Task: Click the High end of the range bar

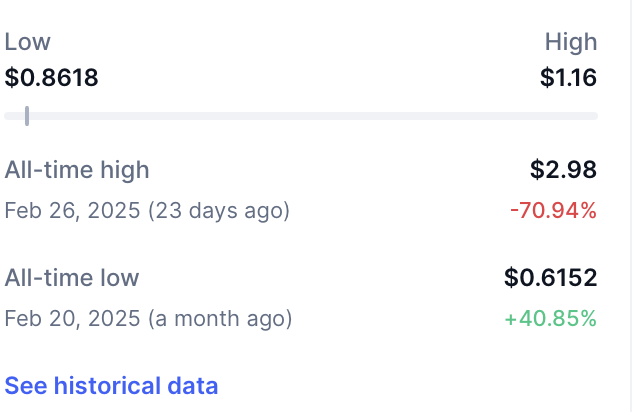Action: pyautogui.click(x=592, y=116)
